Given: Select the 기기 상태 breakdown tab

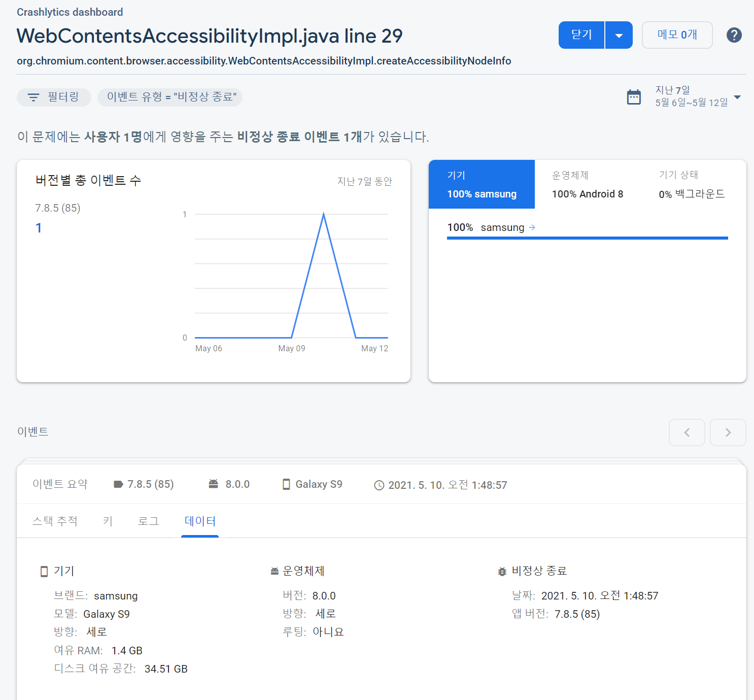Looking at the screenshot, I should [x=692, y=184].
